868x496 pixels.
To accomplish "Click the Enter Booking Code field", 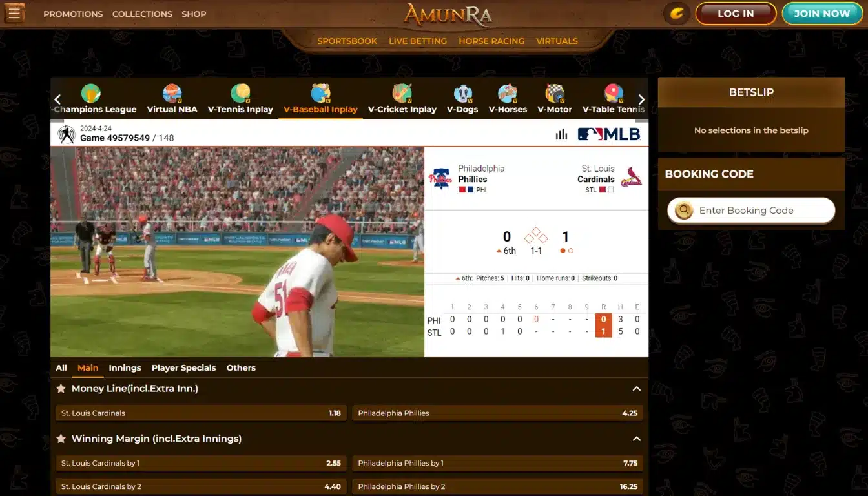I will (751, 211).
